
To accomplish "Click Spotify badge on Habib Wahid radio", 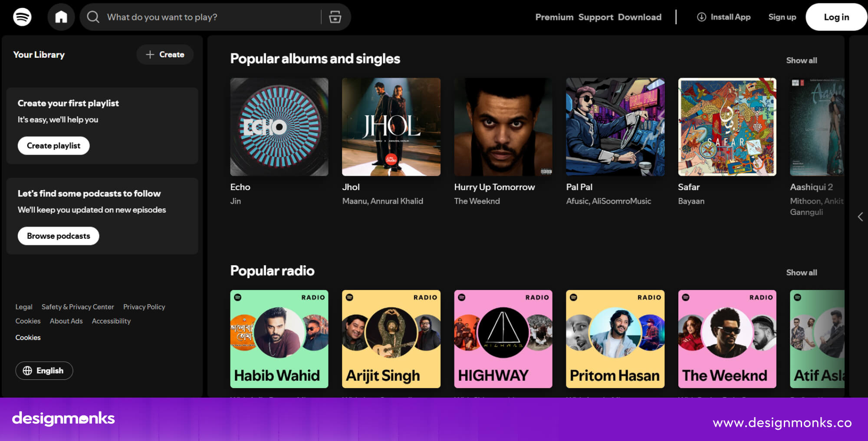I will pyautogui.click(x=238, y=297).
